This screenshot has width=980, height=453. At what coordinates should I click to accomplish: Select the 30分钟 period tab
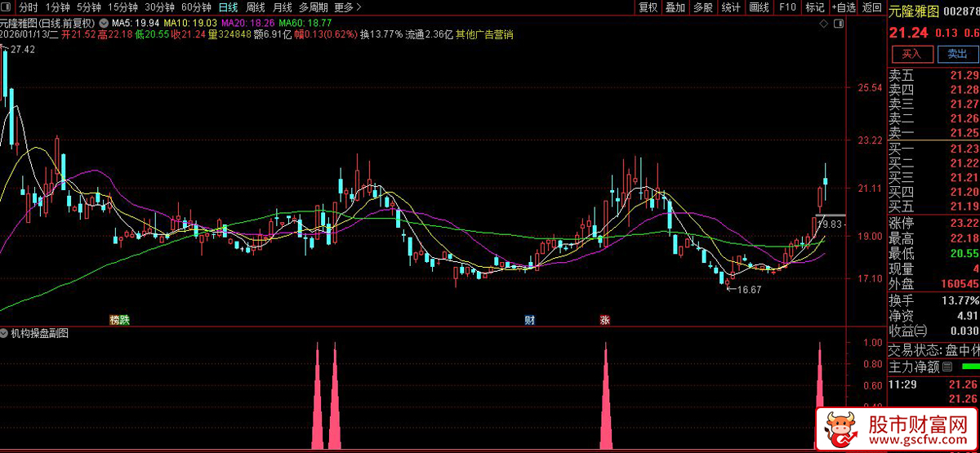point(159,7)
